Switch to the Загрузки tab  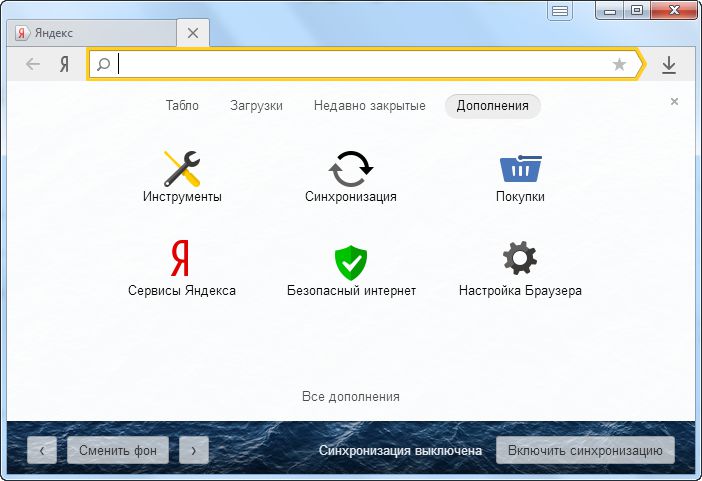[256, 106]
